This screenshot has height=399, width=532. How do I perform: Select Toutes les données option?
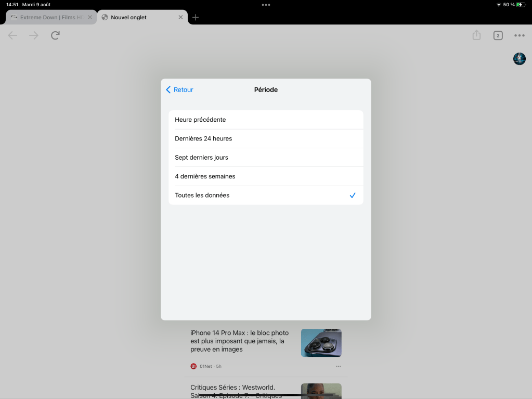[x=265, y=196]
